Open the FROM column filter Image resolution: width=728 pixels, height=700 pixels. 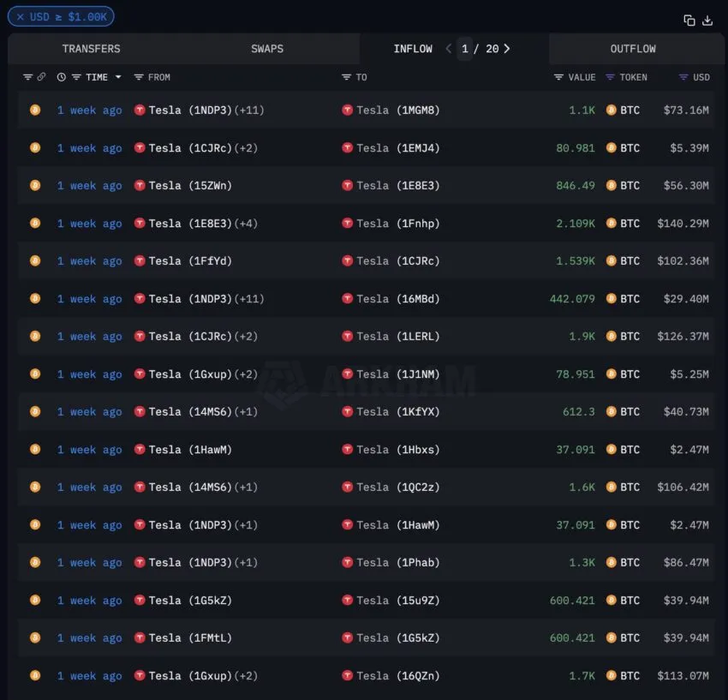coord(139,77)
